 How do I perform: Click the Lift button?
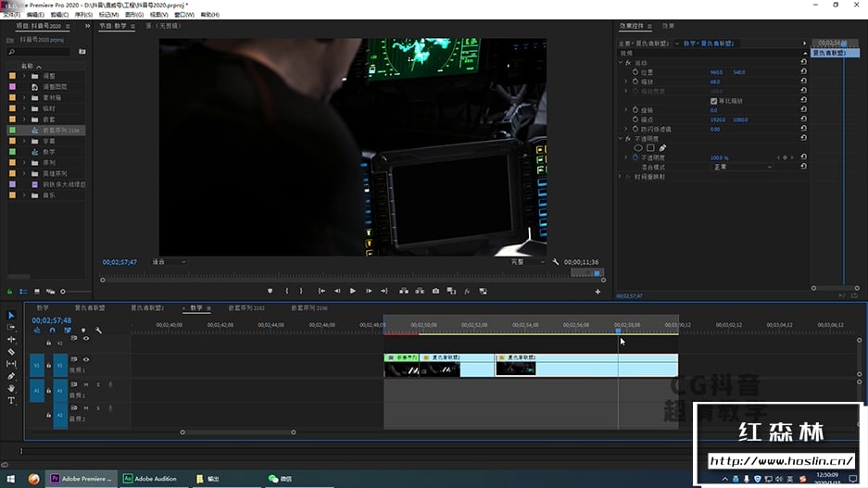(404, 291)
